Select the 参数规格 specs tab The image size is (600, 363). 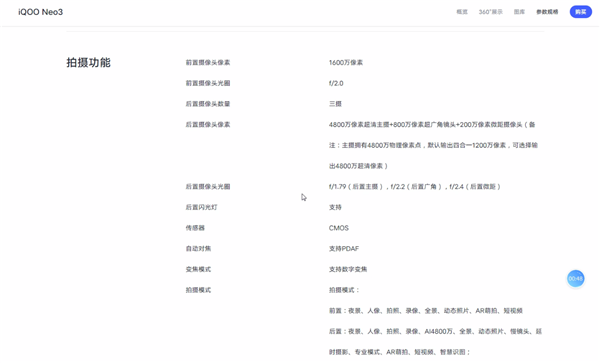click(x=547, y=12)
